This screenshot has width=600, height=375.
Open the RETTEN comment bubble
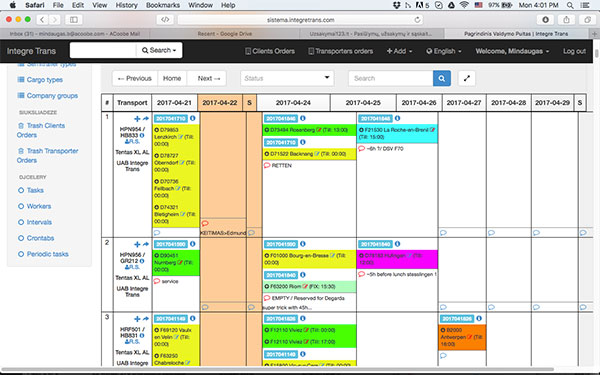click(267, 165)
